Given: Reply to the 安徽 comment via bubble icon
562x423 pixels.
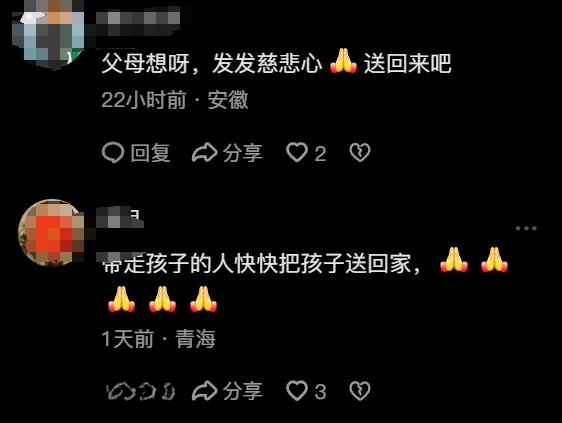Looking at the screenshot, I should pyautogui.click(x=136, y=153).
